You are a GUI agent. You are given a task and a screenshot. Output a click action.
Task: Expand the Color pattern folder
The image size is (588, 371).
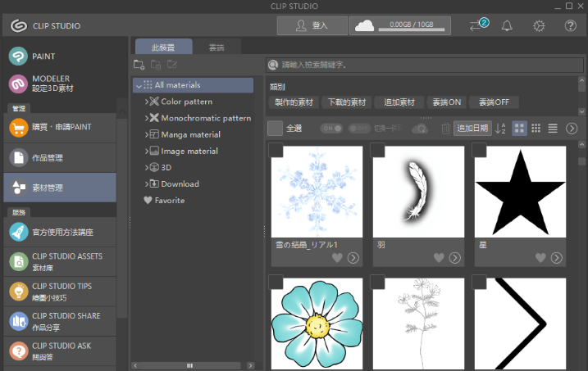[x=146, y=102]
